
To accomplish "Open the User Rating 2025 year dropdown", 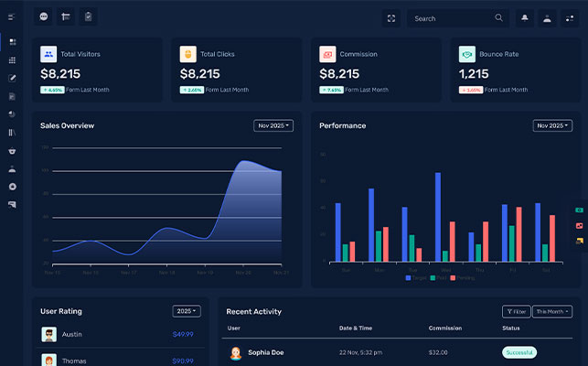I will tap(186, 311).
